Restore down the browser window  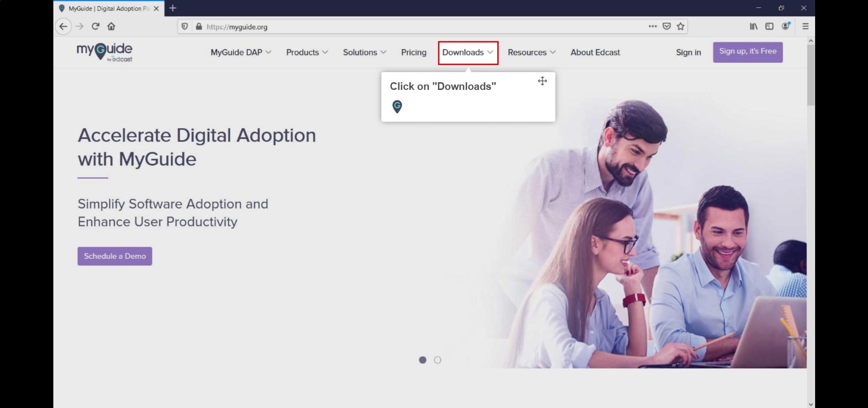(x=781, y=8)
